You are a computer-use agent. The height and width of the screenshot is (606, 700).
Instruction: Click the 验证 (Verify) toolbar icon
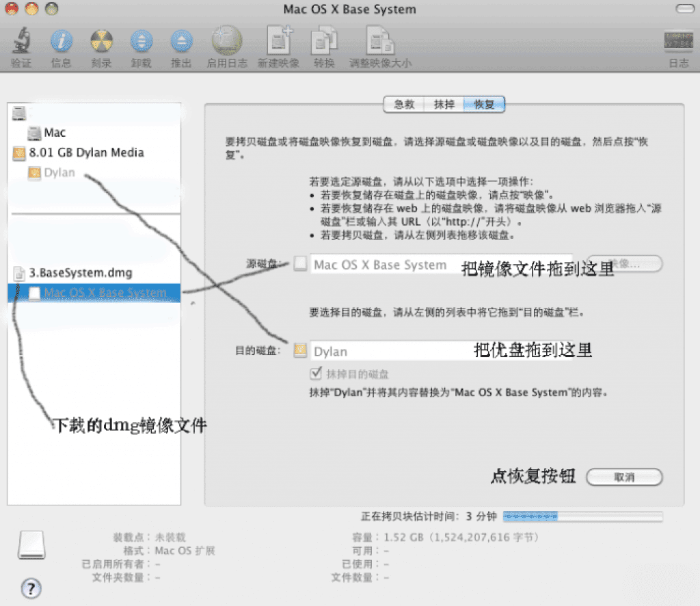(x=21, y=41)
